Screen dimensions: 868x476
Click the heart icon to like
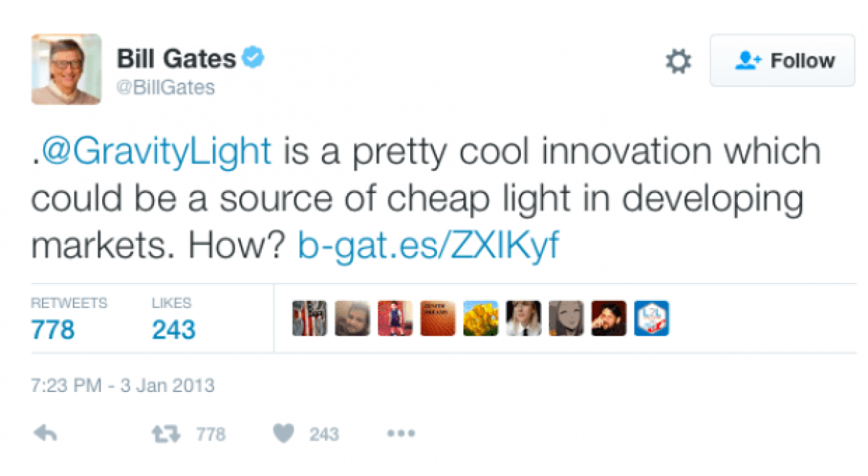[283, 432]
